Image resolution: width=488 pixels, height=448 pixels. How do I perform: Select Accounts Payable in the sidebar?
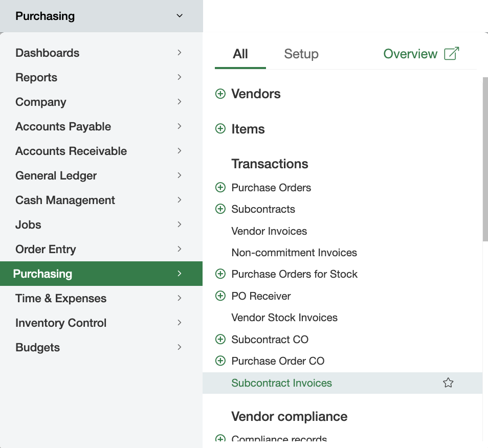101,126
